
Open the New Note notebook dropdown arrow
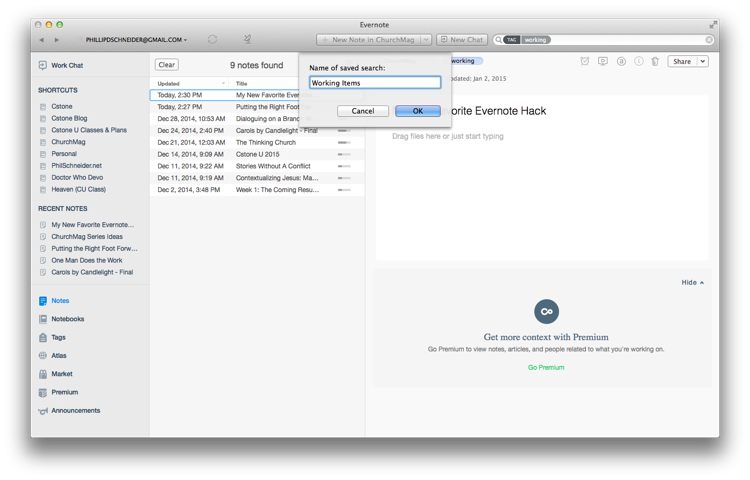click(x=426, y=40)
